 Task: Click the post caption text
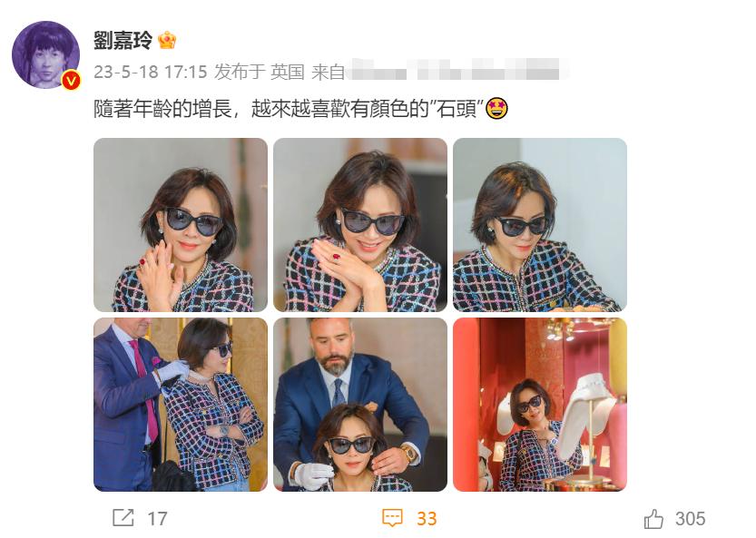point(288,109)
